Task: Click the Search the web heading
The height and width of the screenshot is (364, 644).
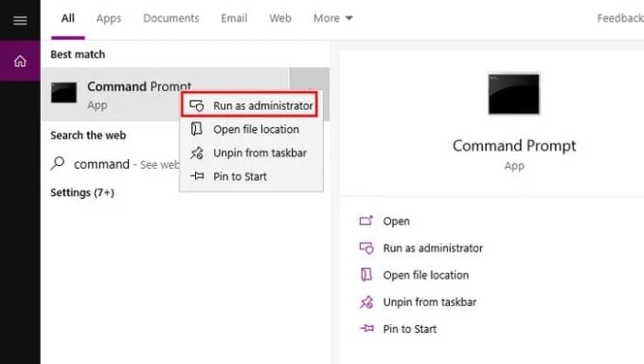Action: (88, 136)
